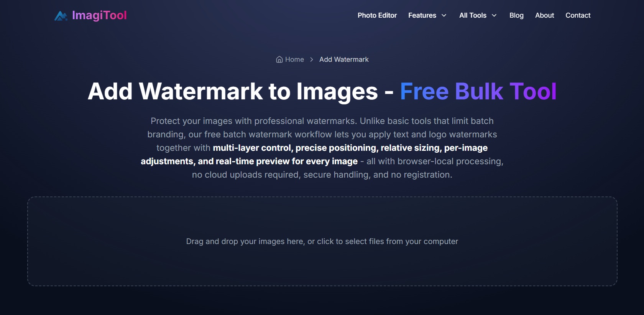Select the Home breadcrumb text link
644x315 pixels.
294,59
